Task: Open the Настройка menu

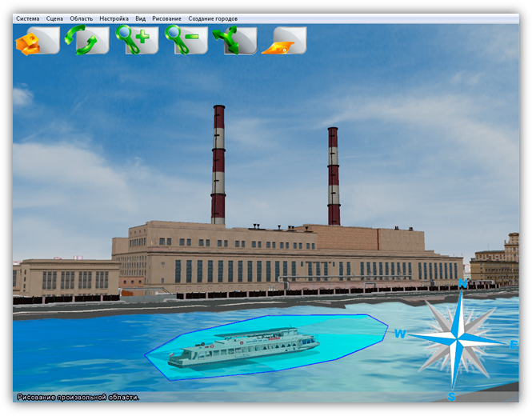Action: pyautogui.click(x=114, y=18)
